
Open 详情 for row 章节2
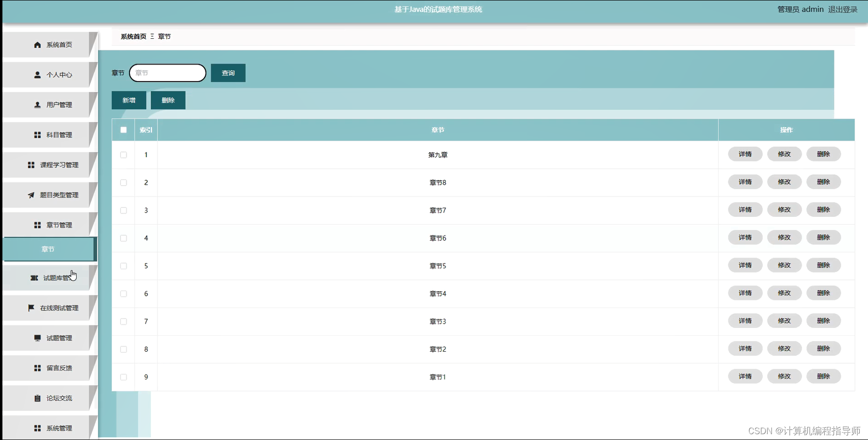click(745, 348)
